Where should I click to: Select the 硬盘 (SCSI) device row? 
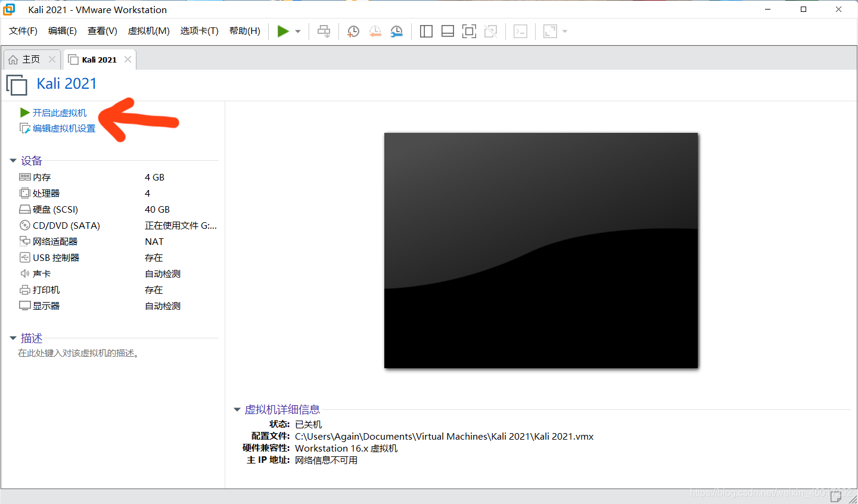(118, 209)
